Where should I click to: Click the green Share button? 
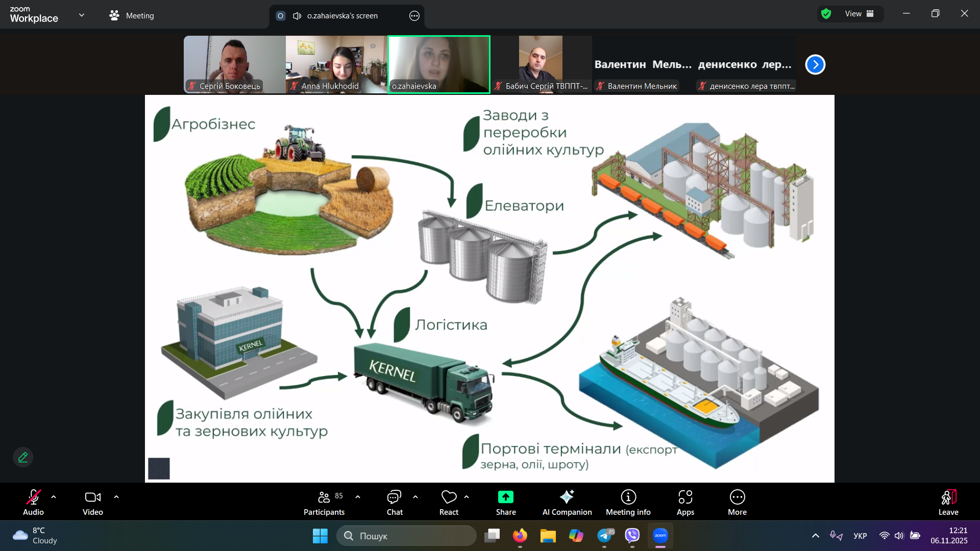click(505, 503)
